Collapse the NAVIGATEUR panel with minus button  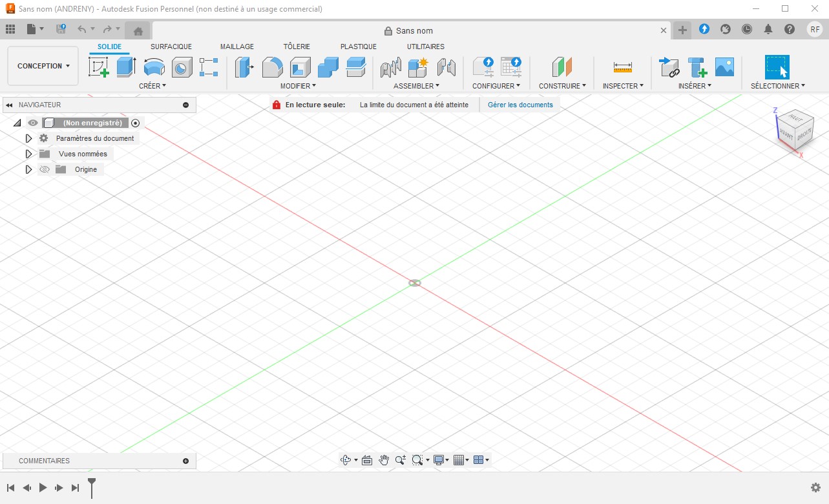click(186, 105)
